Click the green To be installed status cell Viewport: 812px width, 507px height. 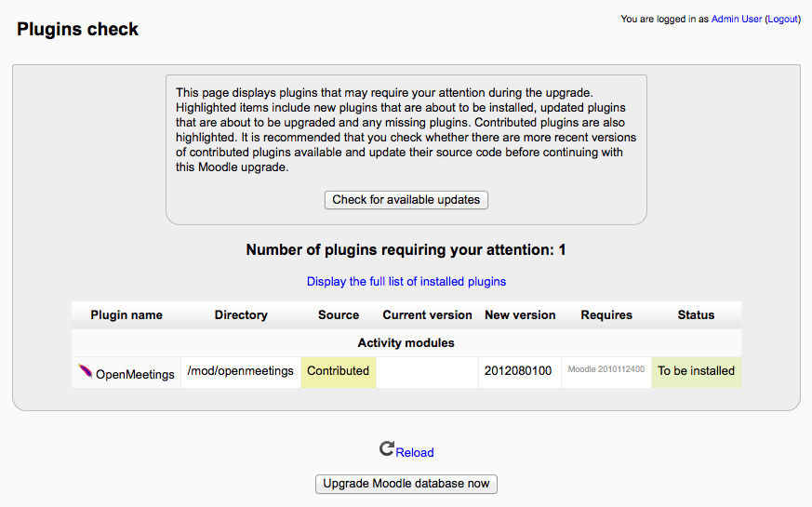(696, 372)
